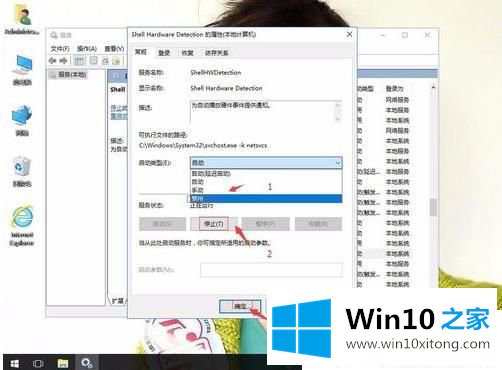502x370 pixels.
Task: Click the Refresh icon in Services toolbar
Action: pyautogui.click(x=105, y=61)
